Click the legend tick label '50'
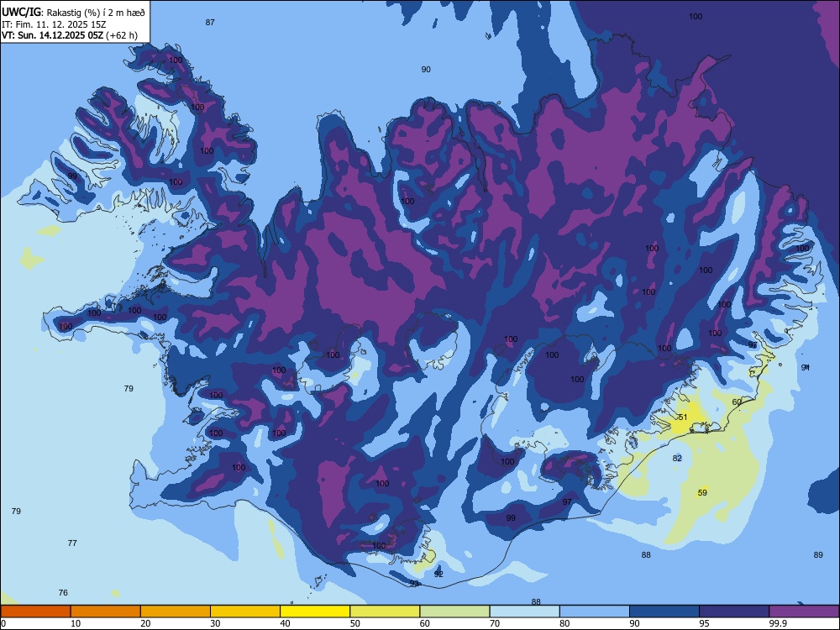840x630 pixels. click(355, 623)
